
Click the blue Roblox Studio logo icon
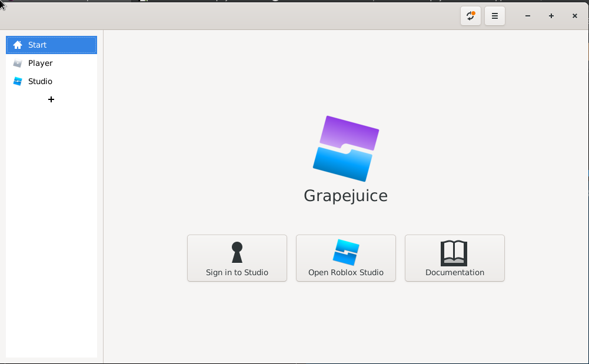point(346,252)
